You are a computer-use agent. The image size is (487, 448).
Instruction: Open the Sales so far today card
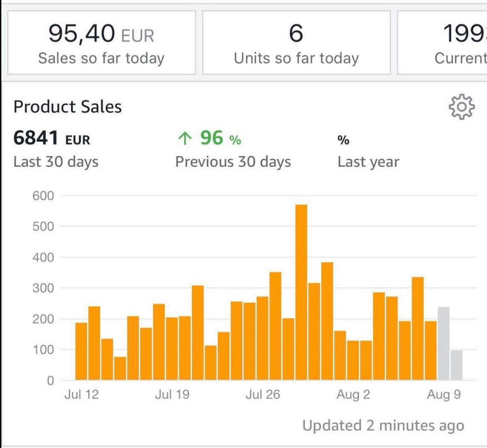(x=101, y=43)
